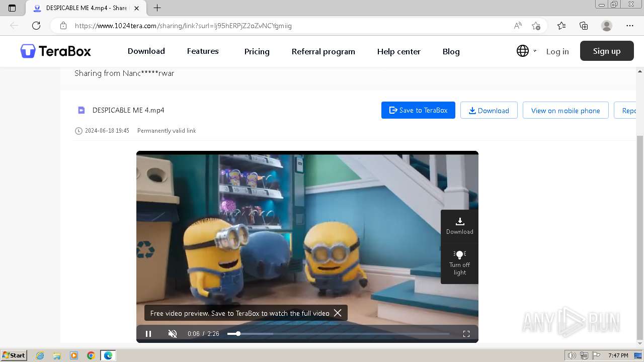Viewport: 644px width, 362px height.
Task: Click the 2024-06-18 19:45 timestamp
Action: pyautogui.click(x=107, y=131)
